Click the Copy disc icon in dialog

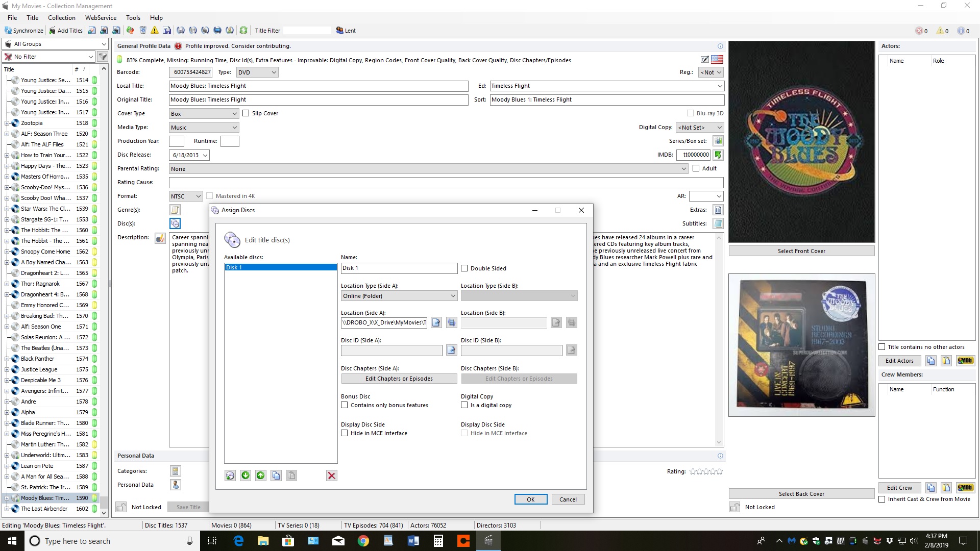click(276, 475)
